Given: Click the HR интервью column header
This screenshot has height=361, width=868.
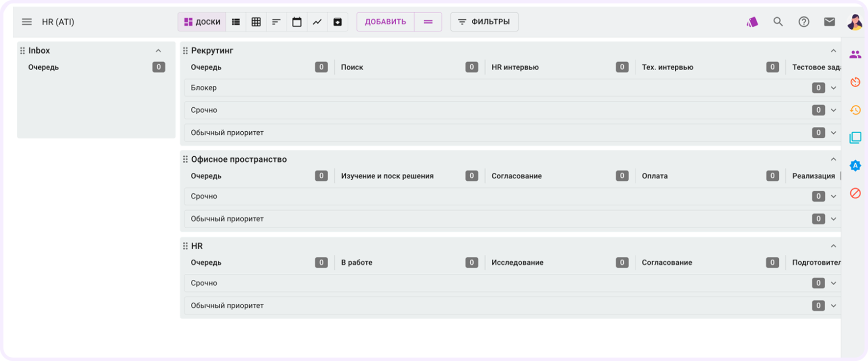Looking at the screenshot, I should tap(515, 67).
